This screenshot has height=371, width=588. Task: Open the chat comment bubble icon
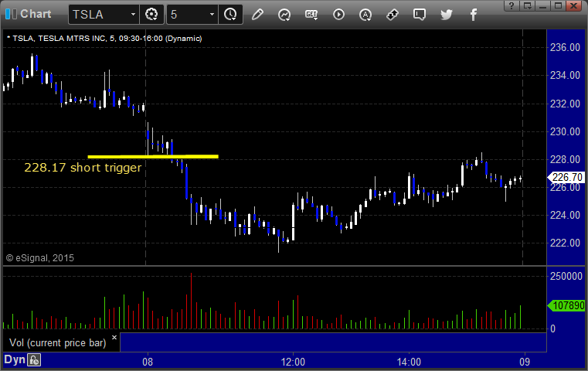(x=420, y=15)
